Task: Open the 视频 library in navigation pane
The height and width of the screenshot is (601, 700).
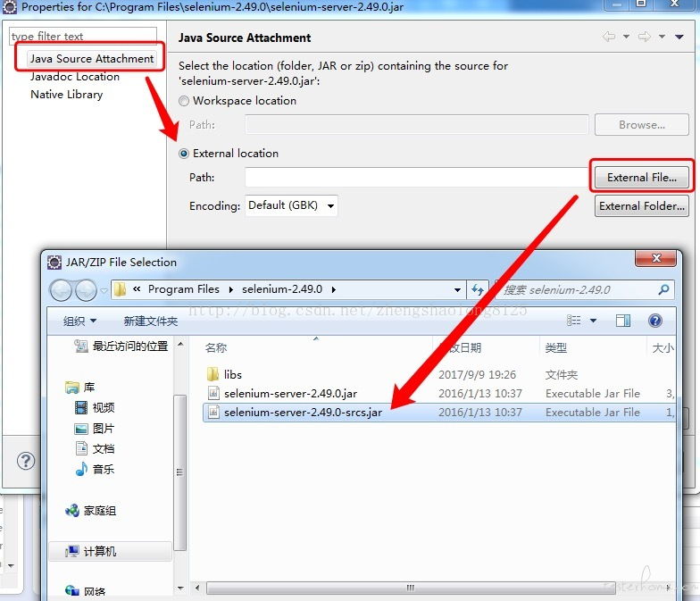Action: [95, 407]
